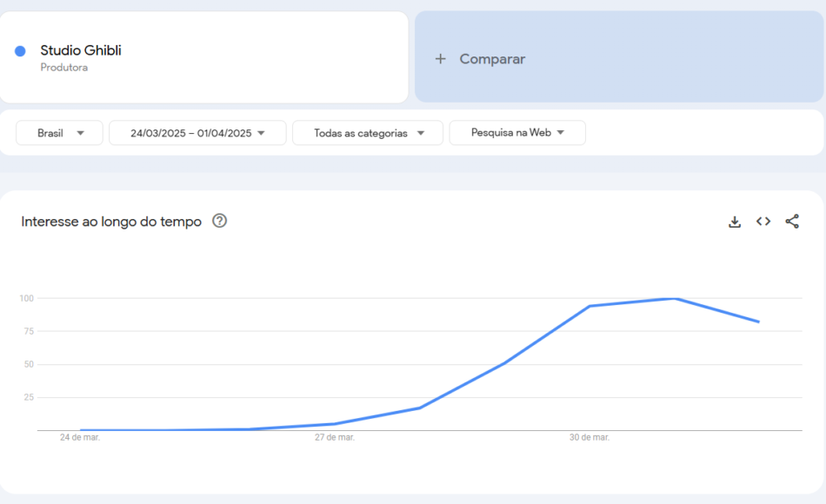Click the 100 y-axis label
Viewport: 826px width, 504px height.
click(26, 299)
